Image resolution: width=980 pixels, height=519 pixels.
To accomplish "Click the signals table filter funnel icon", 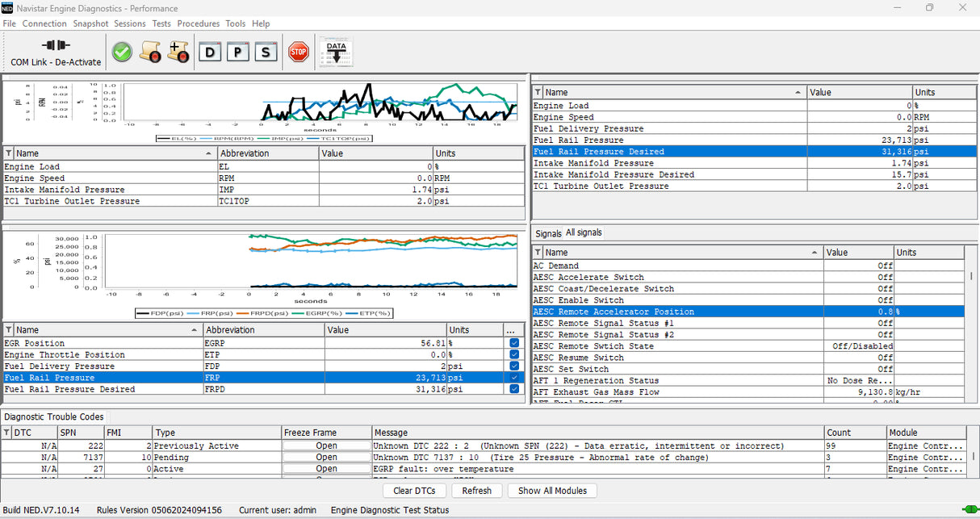I will coord(538,251).
